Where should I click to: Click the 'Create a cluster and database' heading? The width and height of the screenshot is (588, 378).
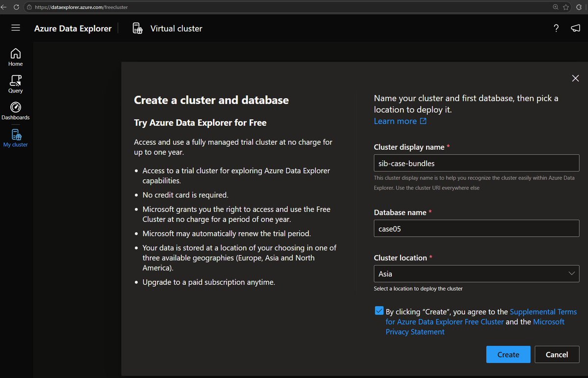click(211, 100)
